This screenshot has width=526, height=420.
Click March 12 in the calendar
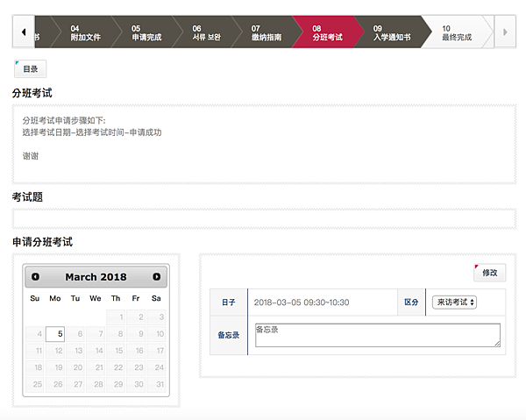click(x=55, y=351)
